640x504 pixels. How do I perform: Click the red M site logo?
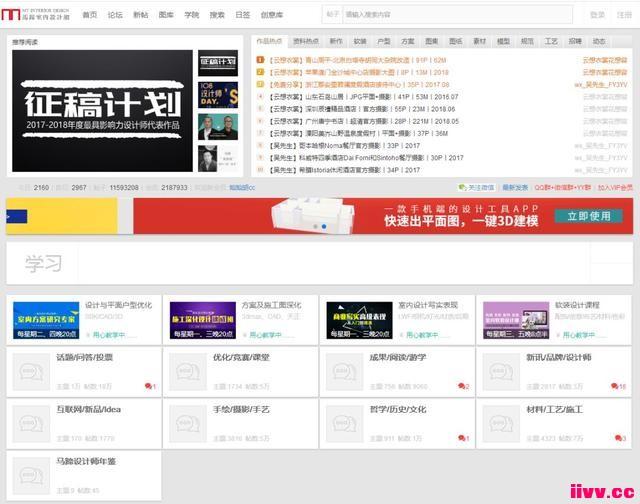11,15
